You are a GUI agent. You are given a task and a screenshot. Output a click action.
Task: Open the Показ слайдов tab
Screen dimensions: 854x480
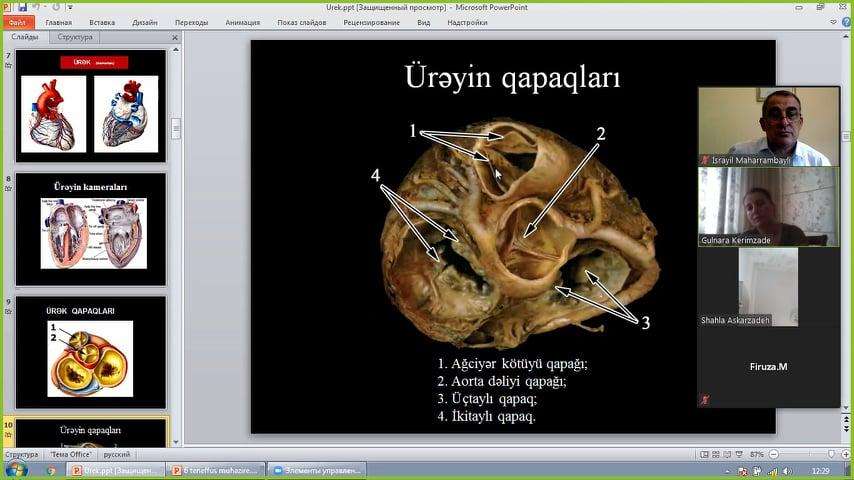tap(302, 22)
